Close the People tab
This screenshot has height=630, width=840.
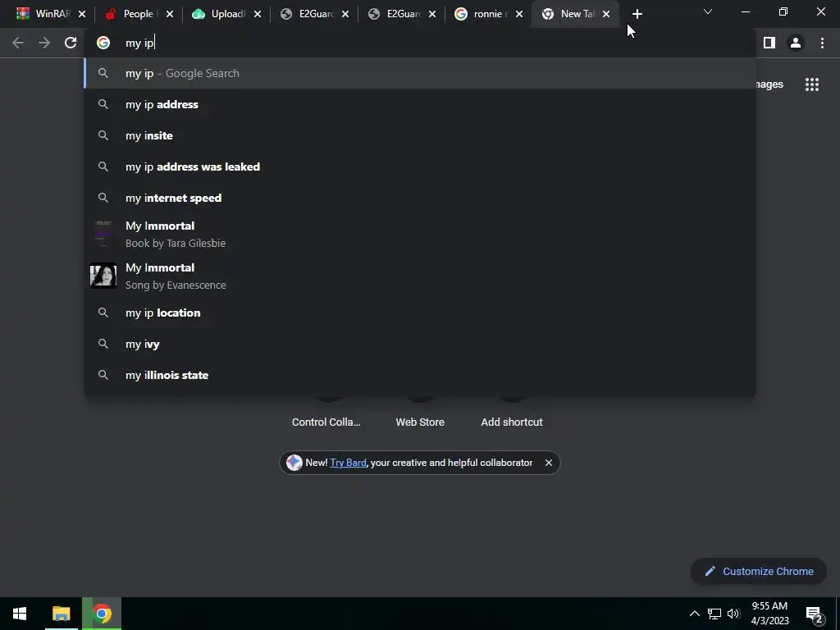[x=170, y=14]
